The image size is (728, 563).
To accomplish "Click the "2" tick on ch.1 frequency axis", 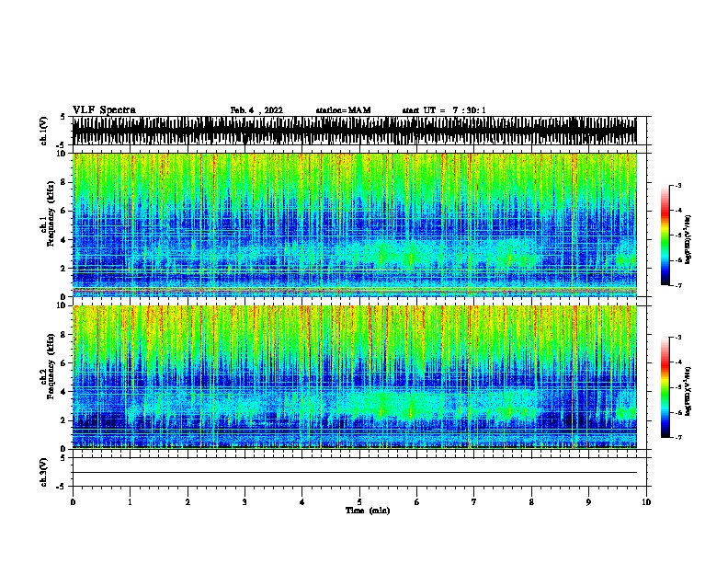I will pos(65,269).
